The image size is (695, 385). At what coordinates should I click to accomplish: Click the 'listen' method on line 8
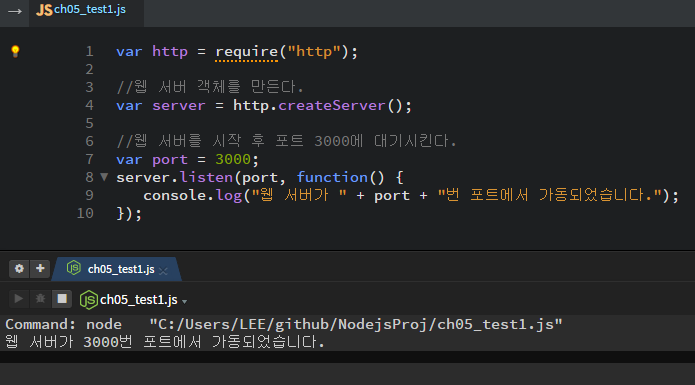pyautogui.click(x=206, y=177)
